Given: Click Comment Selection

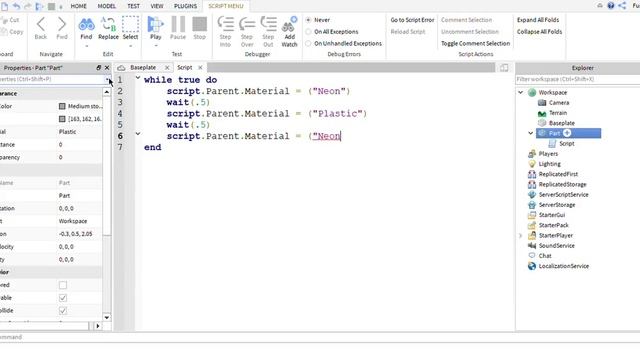Looking at the screenshot, I should [x=467, y=20].
